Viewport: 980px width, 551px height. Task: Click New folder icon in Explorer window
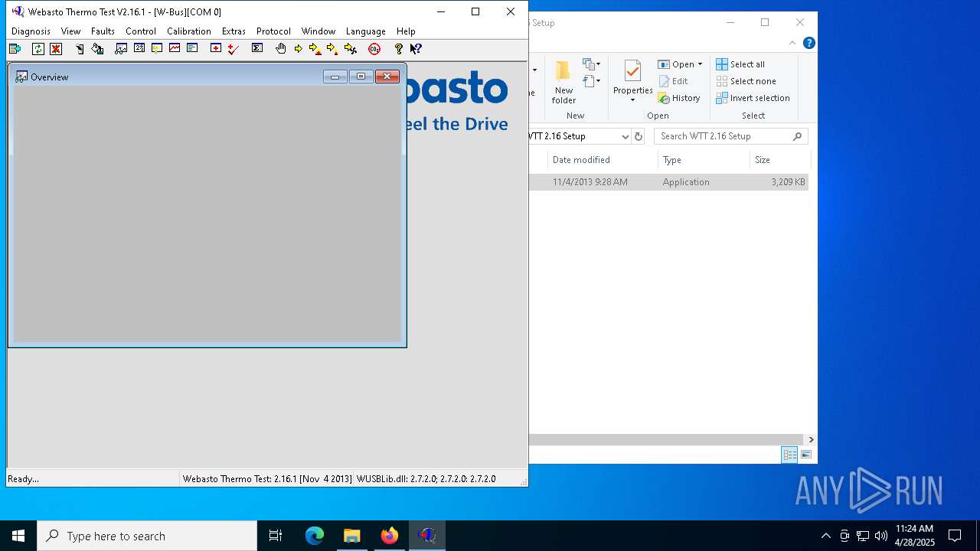(563, 72)
